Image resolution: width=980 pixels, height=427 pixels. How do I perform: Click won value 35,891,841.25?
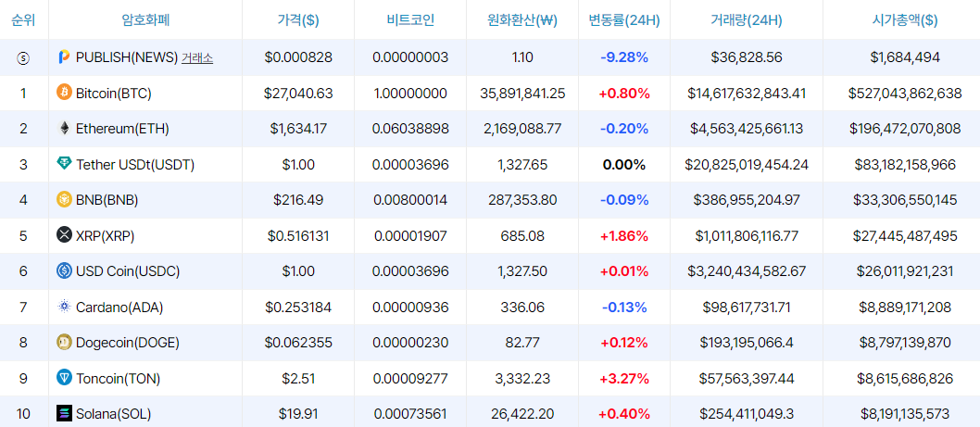pyautogui.click(x=522, y=94)
